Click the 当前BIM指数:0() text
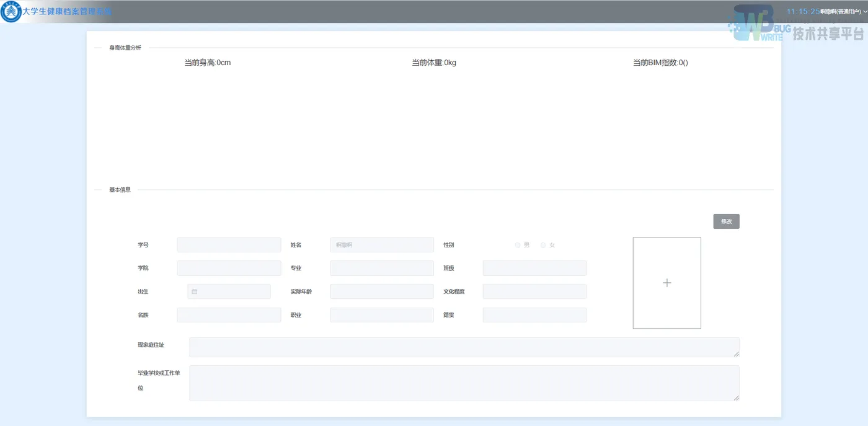868x426 pixels. pyautogui.click(x=660, y=63)
